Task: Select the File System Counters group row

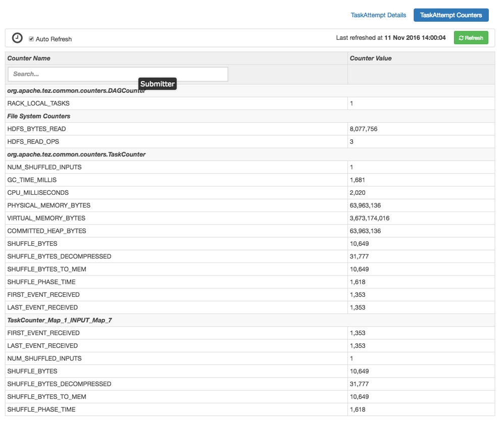Action: 39,116
